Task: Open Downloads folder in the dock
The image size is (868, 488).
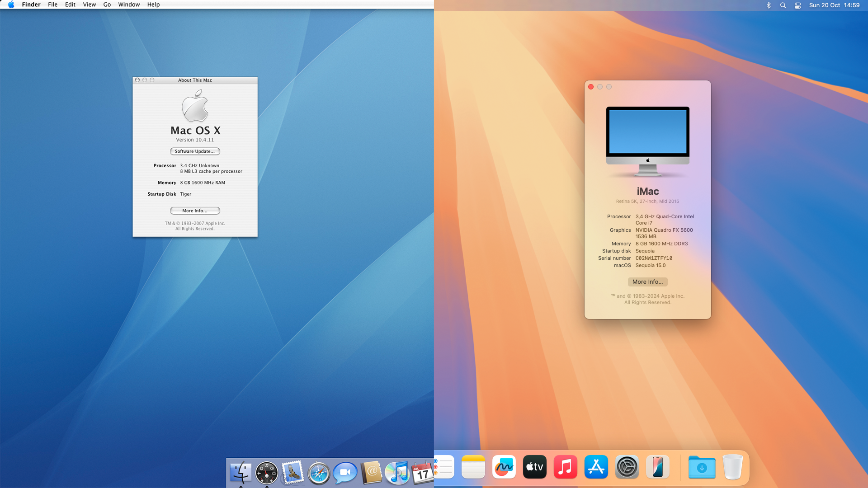Action: [x=702, y=467]
